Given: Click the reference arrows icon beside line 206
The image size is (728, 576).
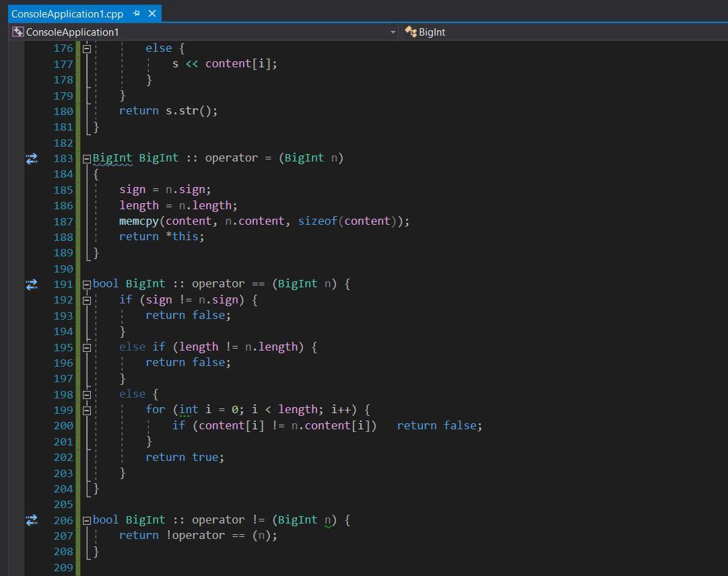Looking at the screenshot, I should (31, 519).
